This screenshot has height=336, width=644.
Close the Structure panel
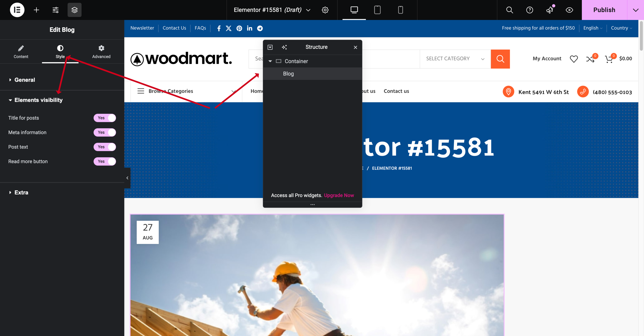coord(355,47)
